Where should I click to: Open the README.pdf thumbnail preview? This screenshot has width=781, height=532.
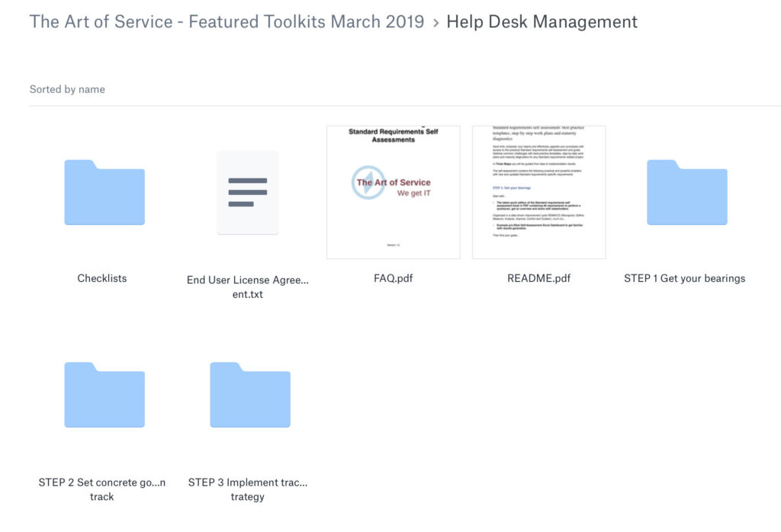click(539, 192)
